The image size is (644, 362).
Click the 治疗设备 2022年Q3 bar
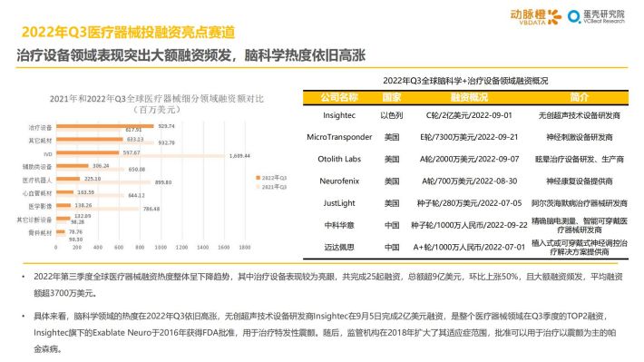(x=104, y=126)
